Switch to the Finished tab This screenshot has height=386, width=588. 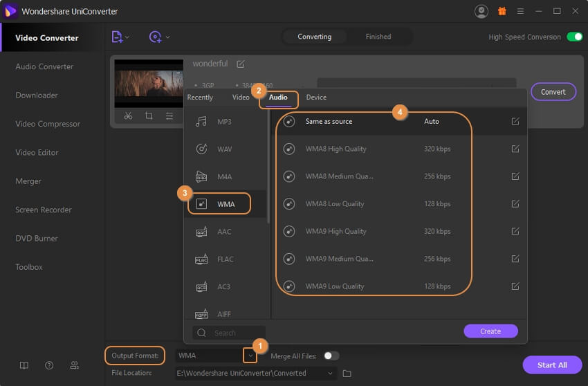378,37
